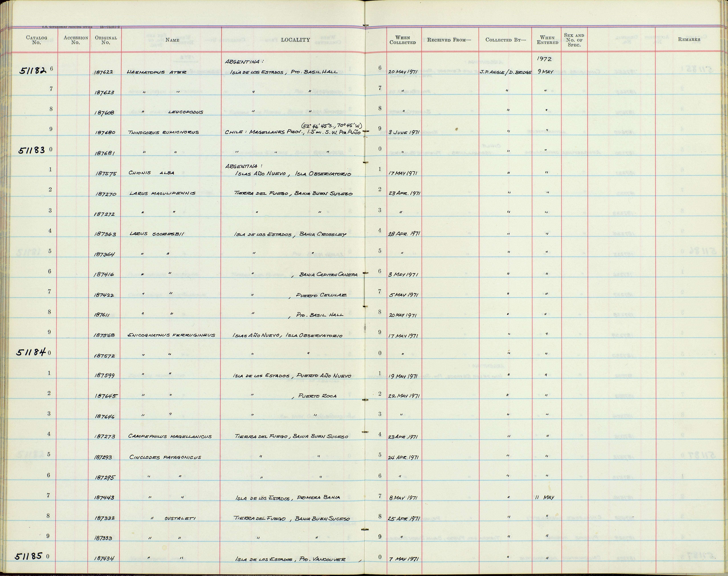Viewport: 728px width, 576px height.
Task: Click the entered date '11 May'
Action: tap(545, 497)
